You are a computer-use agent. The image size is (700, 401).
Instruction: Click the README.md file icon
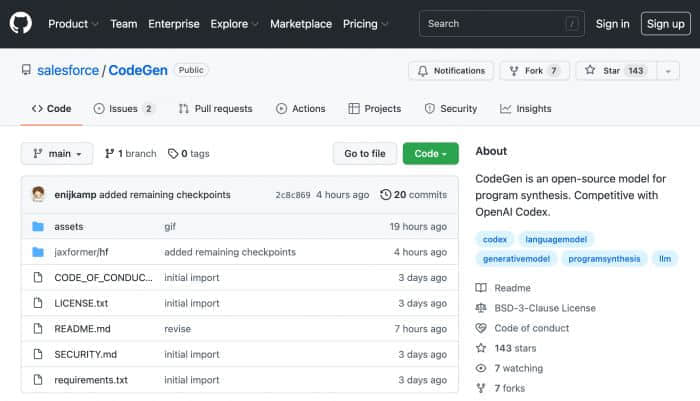tap(38, 329)
